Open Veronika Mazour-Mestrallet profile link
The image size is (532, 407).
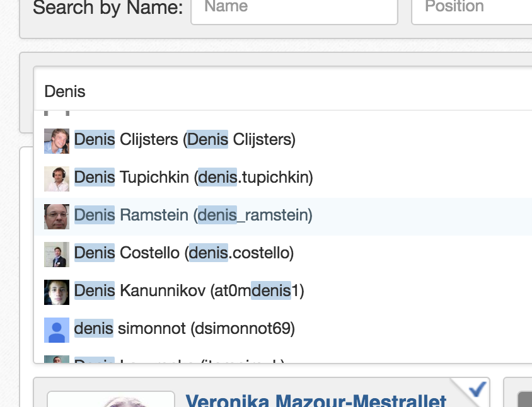(x=316, y=401)
